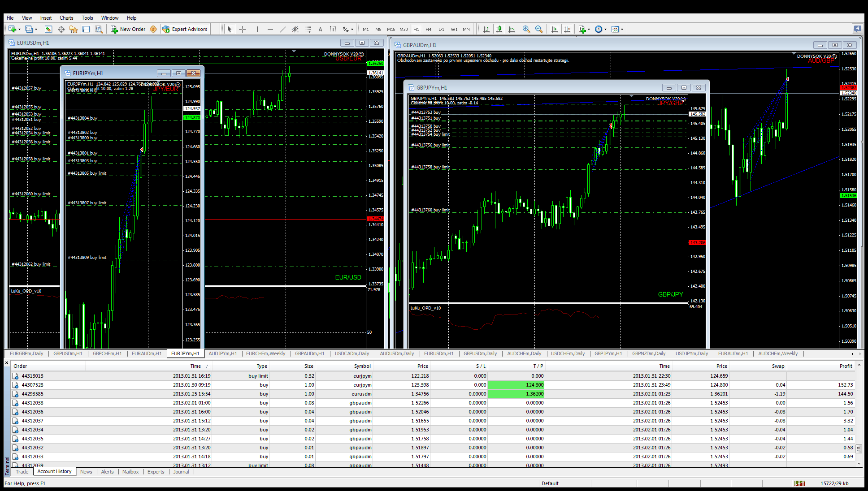The image size is (868, 491).
Task: Switch the chart to Candlesticks mode
Action: click(x=499, y=29)
